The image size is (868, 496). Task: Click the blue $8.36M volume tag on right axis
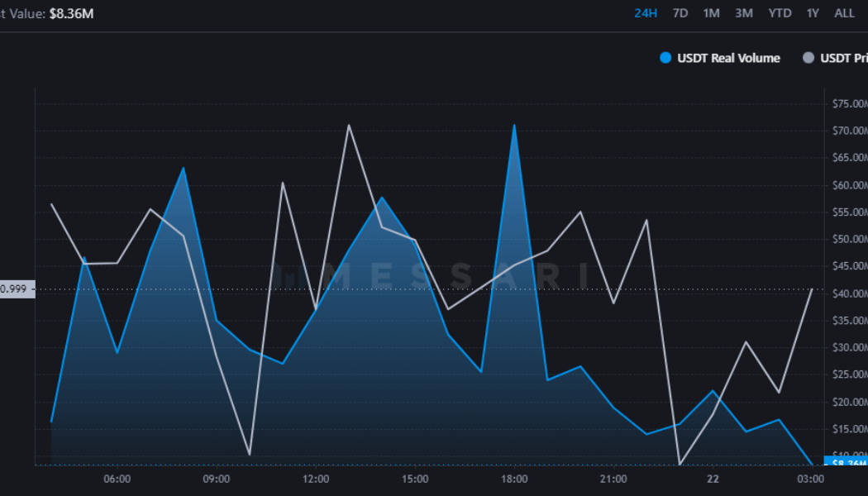coord(846,462)
